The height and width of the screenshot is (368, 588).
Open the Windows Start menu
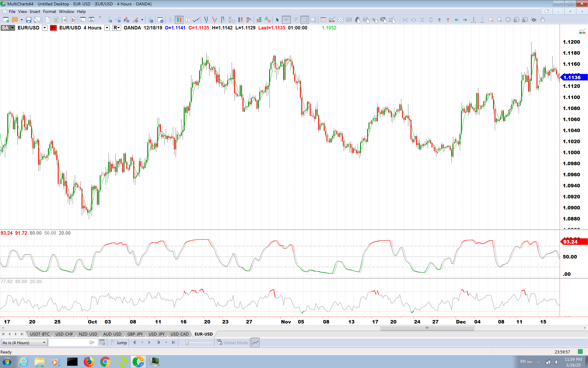click(7, 362)
